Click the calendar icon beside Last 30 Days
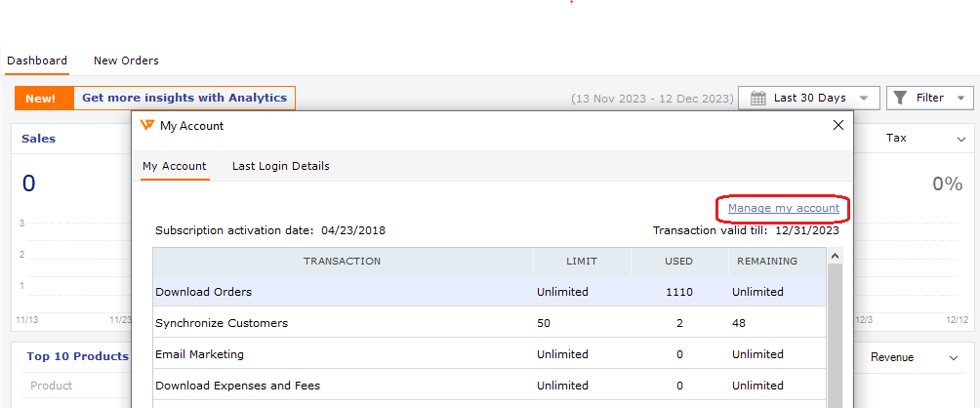 pyautogui.click(x=757, y=98)
